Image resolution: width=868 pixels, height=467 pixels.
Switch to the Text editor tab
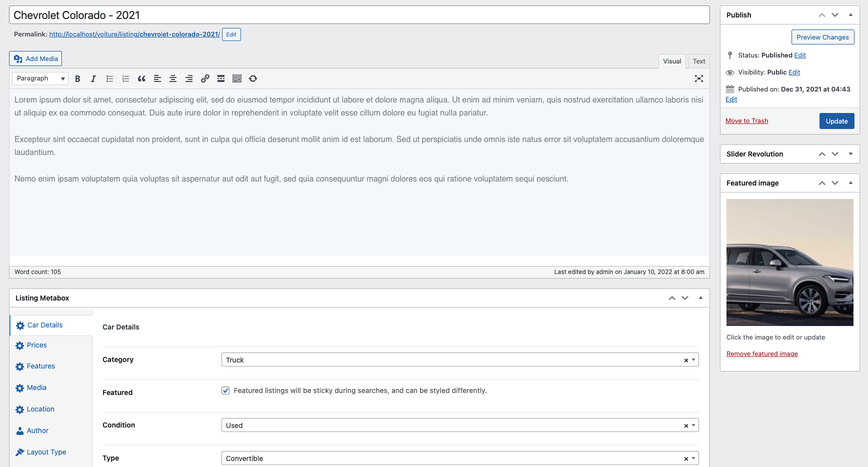(698, 61)
